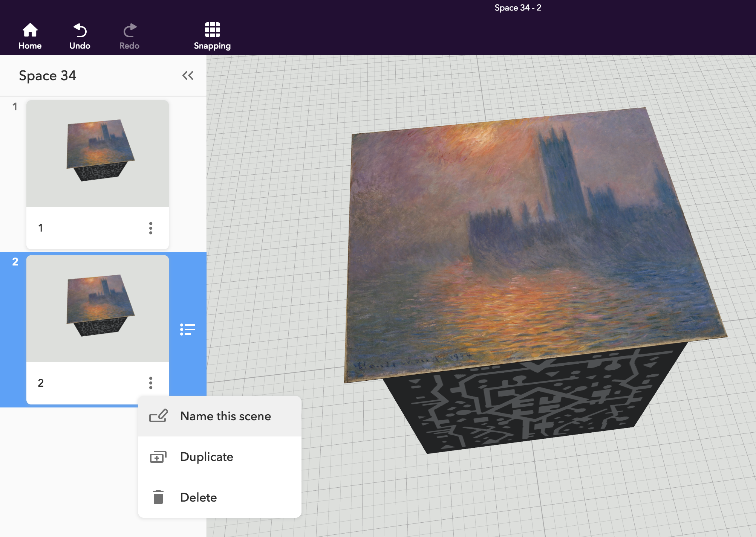Click the Redo arrow icon
Image resolution: width=756 pixels, height=537 pixels.
tap(130, 31)
